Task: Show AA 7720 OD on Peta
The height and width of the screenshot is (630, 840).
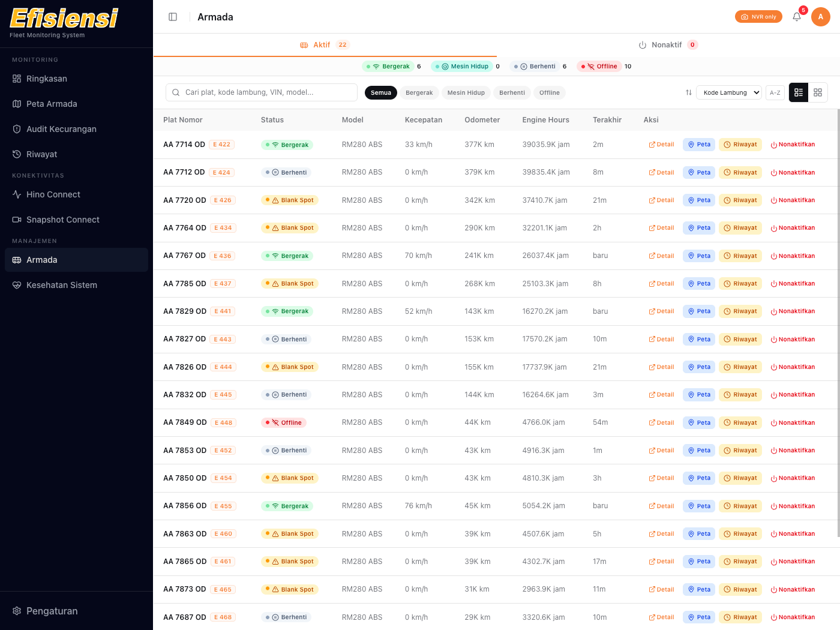Action: click(x=699, y=200)
